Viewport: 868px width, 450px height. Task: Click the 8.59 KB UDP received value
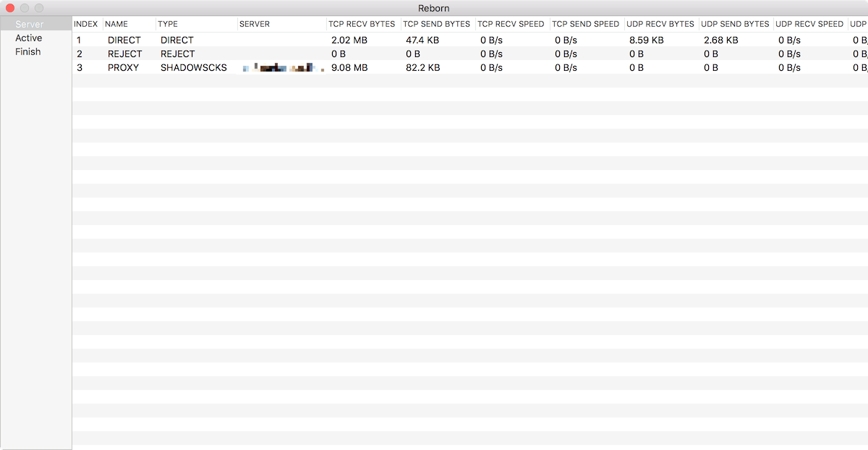point(647,40)
